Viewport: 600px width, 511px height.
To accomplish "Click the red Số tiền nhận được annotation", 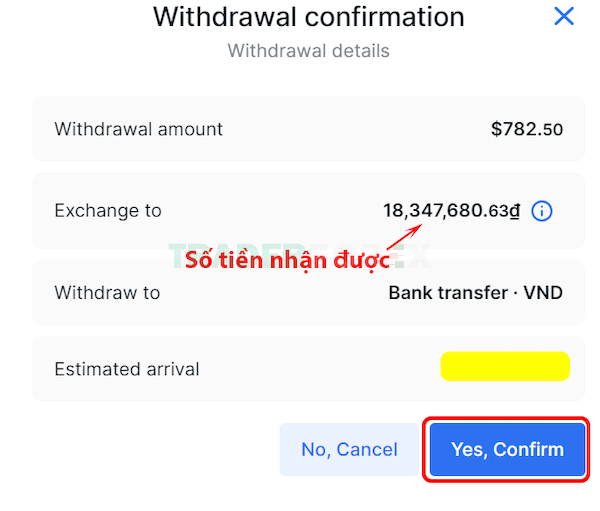I will [288, 261].
